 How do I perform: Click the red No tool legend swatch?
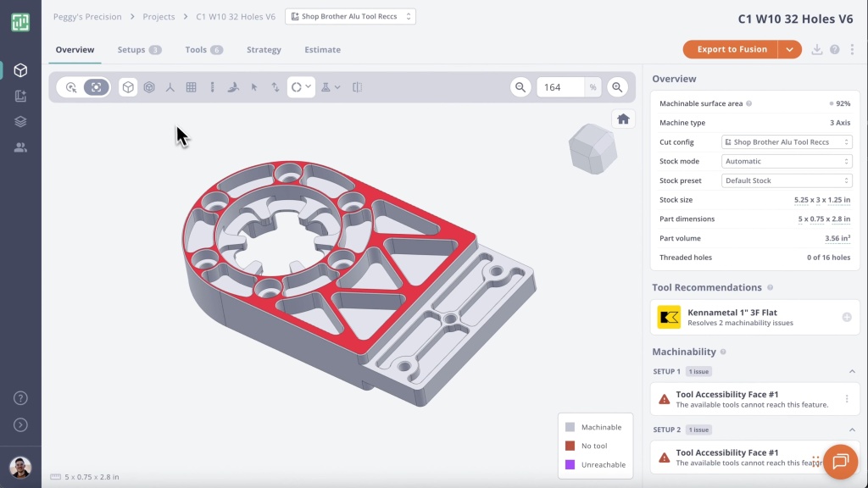[x=570, y=446]
